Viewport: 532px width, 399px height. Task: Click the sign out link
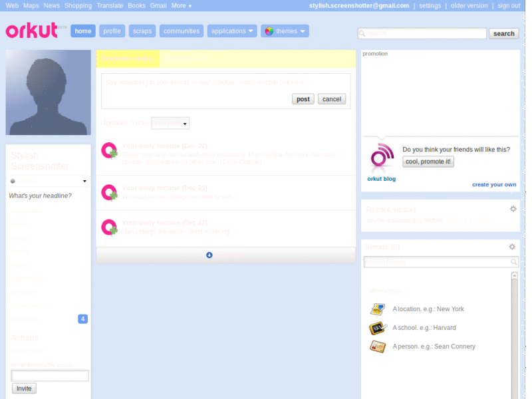tap(509, 5)
